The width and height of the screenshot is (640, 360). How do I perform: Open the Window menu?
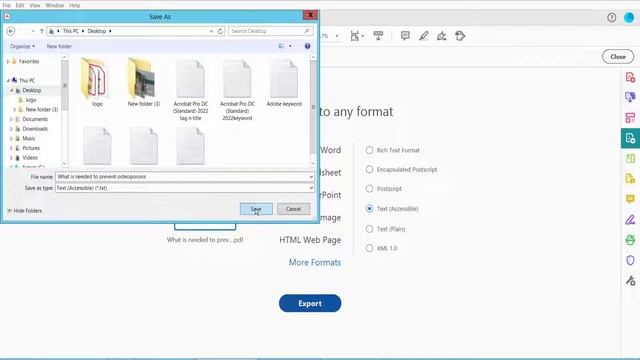pyautogui.click(x=54, y=5)
